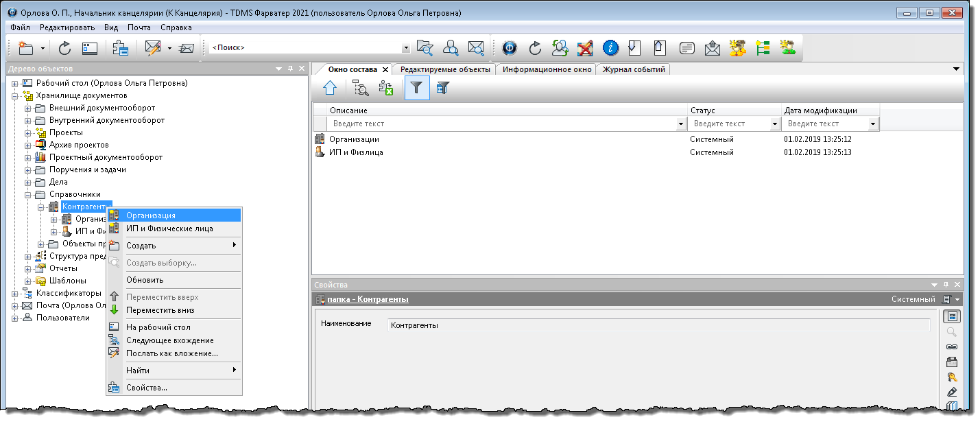The image size is (980, 422).
Task: Expand the Внешний документооборот tree node
Action: (x=28, y=108)
